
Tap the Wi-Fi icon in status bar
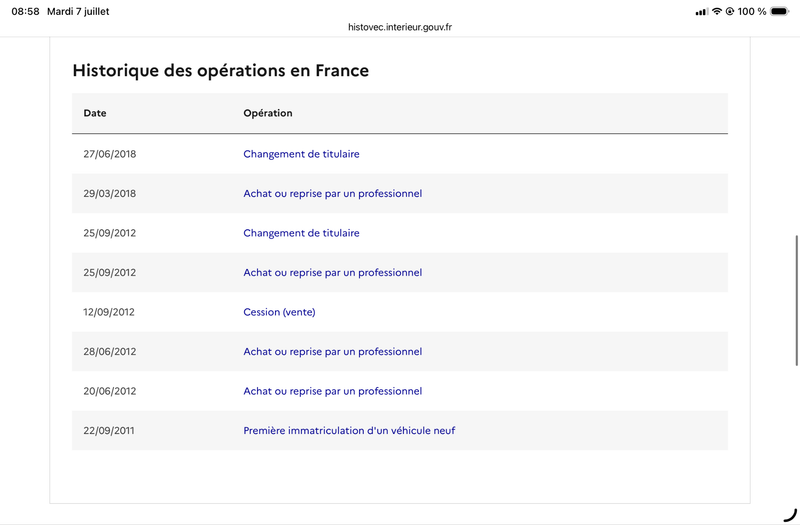coord(717,11)
